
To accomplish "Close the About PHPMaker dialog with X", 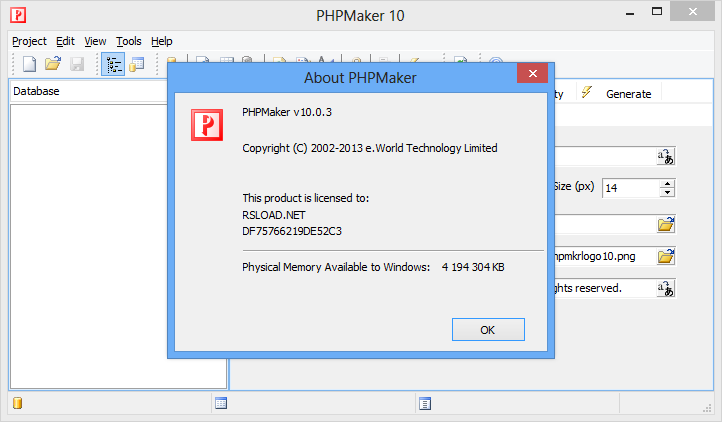I will pos(533,73).
